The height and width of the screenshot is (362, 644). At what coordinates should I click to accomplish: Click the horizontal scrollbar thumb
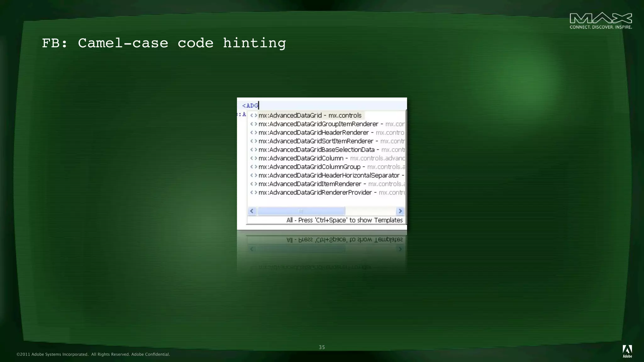[301, 211]
